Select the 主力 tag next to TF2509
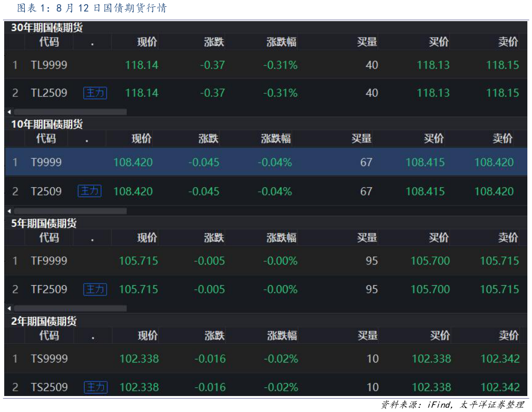The width and height of the screenshot is (532, 412). click(95, 289)
